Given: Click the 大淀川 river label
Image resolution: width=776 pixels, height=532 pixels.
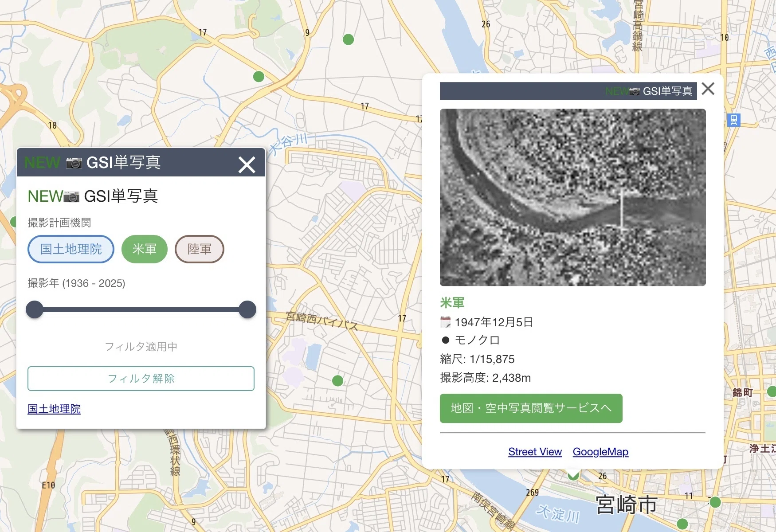Looking at the screenshot, I should click(x=558, y=513).
